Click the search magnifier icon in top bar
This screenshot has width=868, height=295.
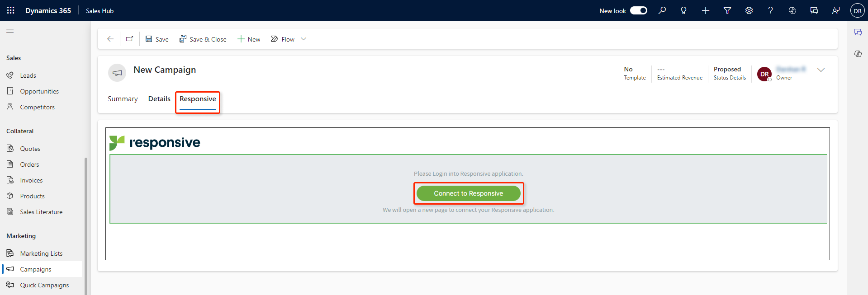[662, 10]
